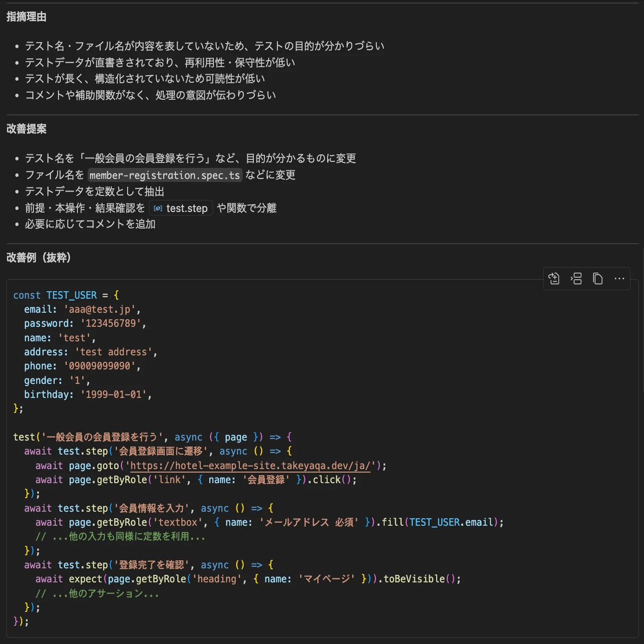Open the test.step symbol reference
The image size is (644, 644).
(181, 208)
